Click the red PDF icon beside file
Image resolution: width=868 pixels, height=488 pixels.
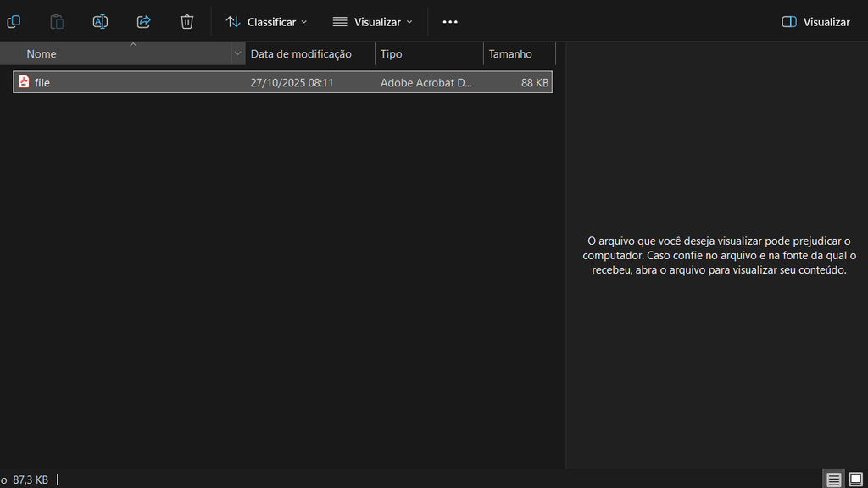[x=24, y=82]
